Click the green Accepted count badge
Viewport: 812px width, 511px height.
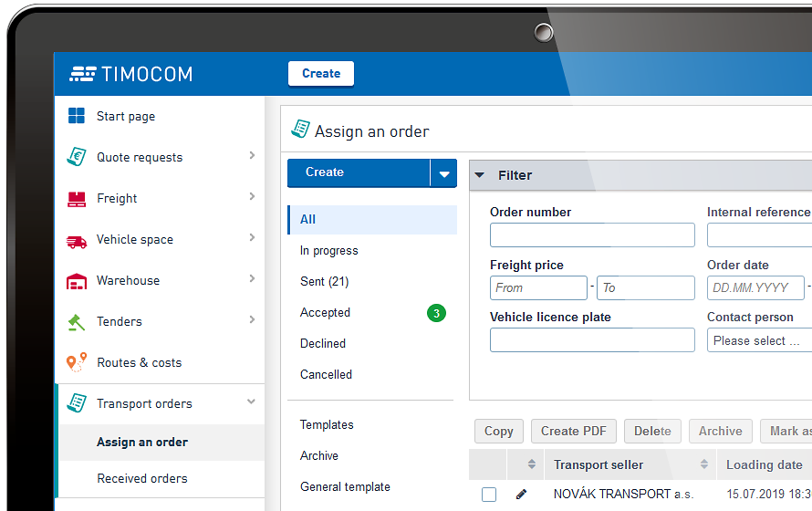(436, 313)
